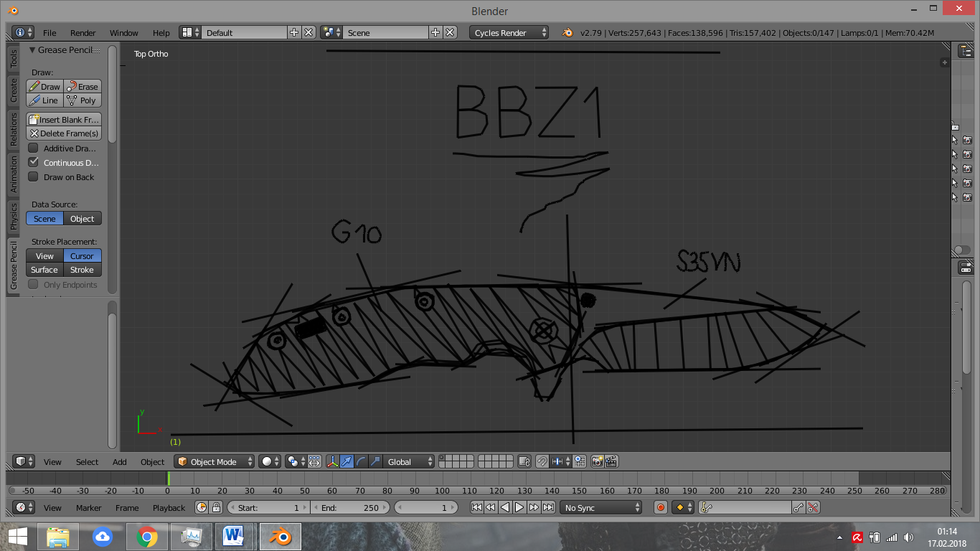Select the grease pencil Line tool

pos(44,100)
